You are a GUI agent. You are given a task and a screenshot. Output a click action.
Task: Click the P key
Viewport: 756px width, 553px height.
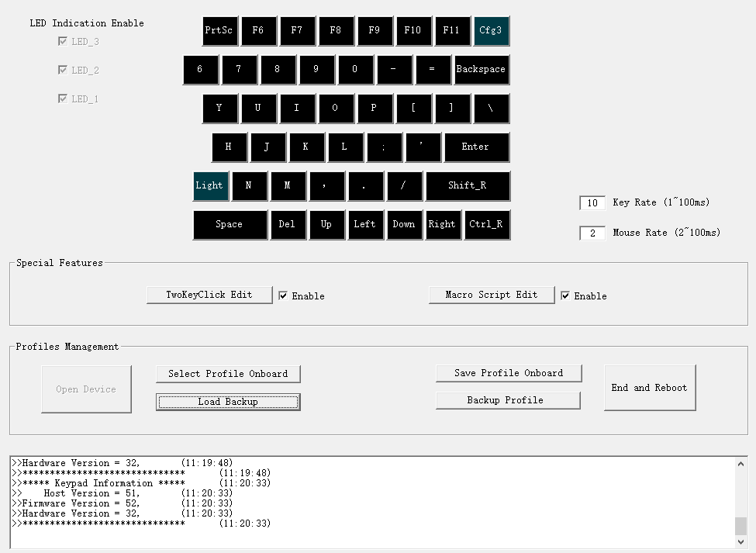pos(375,109)
